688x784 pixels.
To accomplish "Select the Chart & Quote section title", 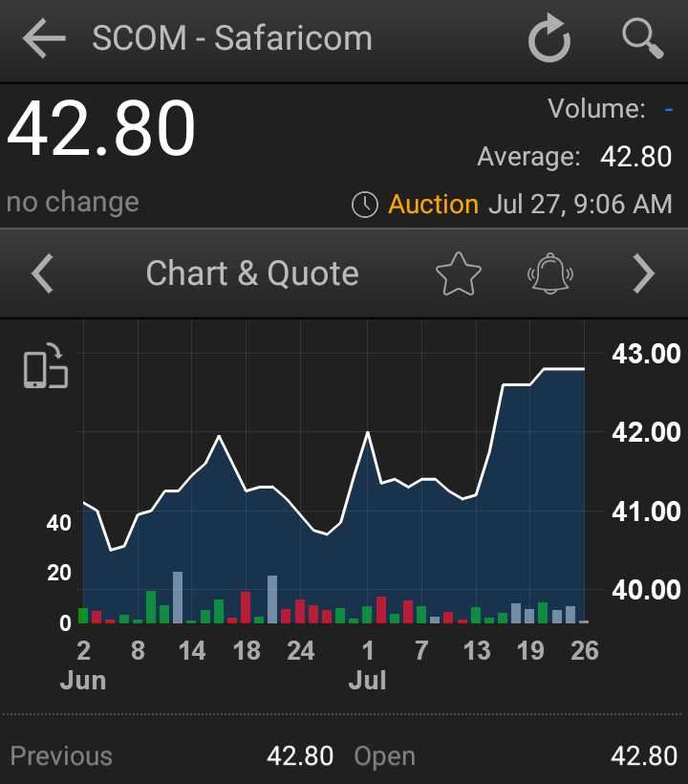I will coord(252,273).
